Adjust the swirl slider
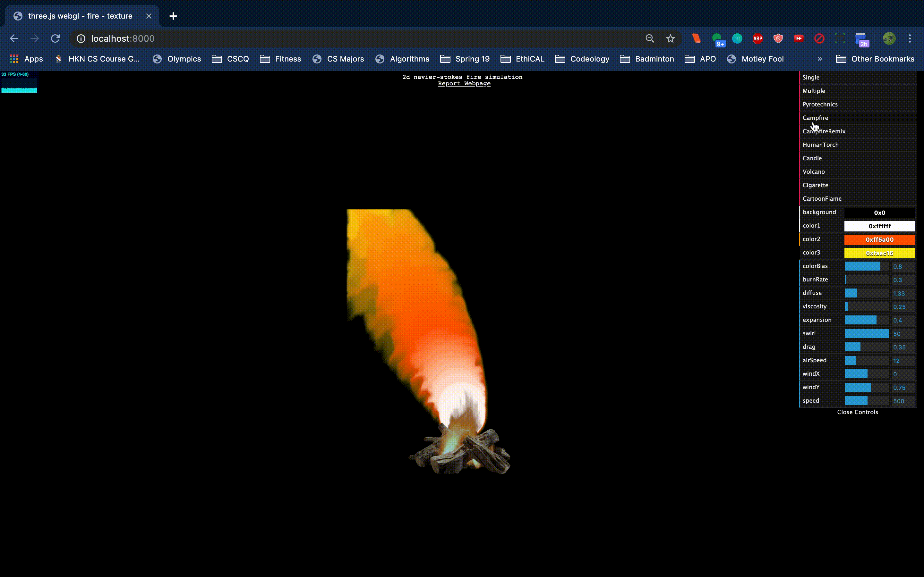Image resolution: width=924 pixels, height=577 pixels. pos(867,333)
